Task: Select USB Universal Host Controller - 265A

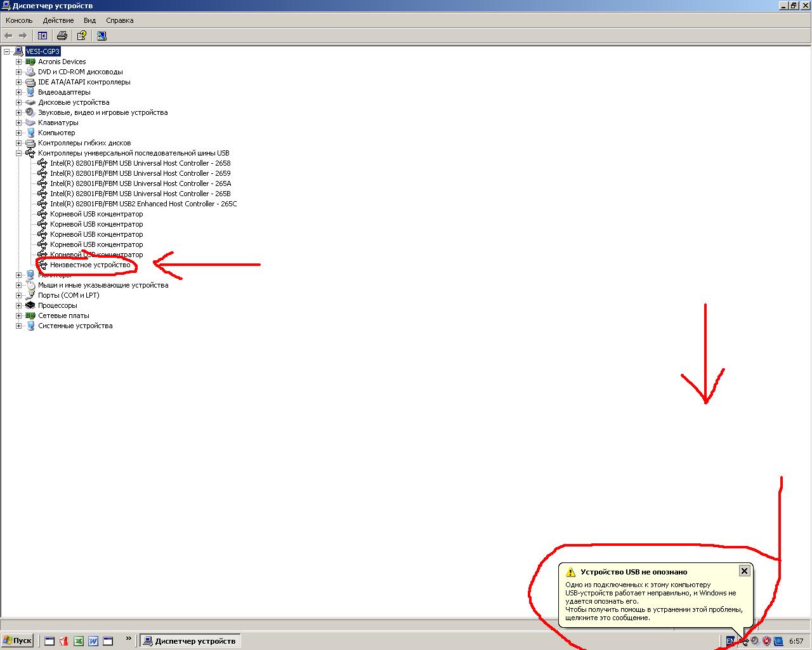Action: click(x=140, y=183)
